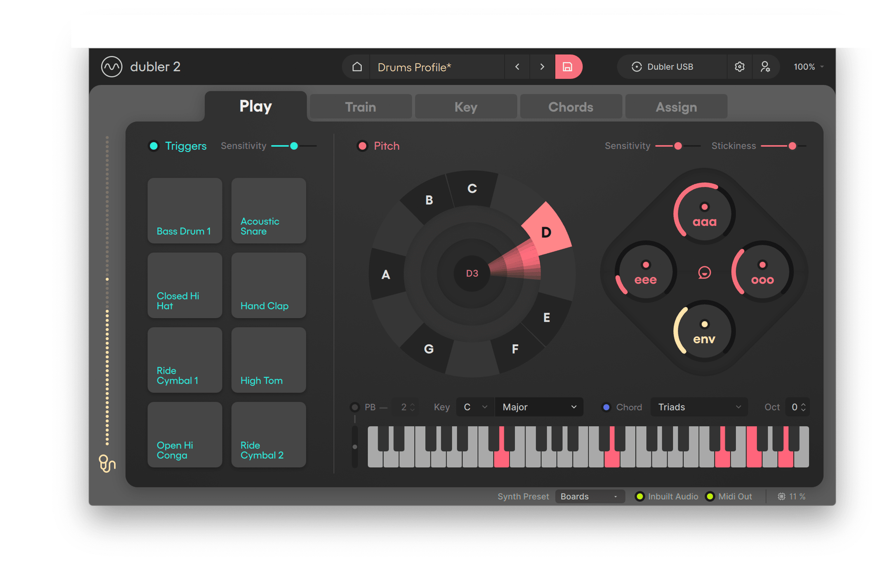Open the Assign tab
Viewport: 875px width, 588px height.
point(676,107)
